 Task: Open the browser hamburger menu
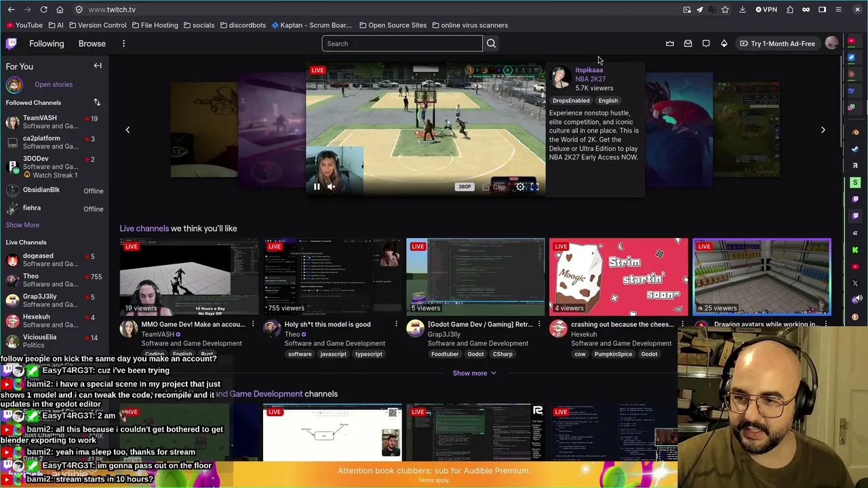point(839,9)
